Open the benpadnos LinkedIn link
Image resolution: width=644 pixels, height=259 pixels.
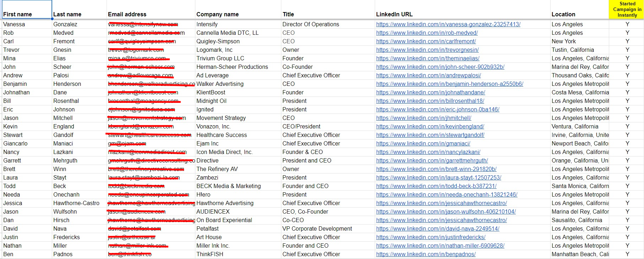coord(426,254)
